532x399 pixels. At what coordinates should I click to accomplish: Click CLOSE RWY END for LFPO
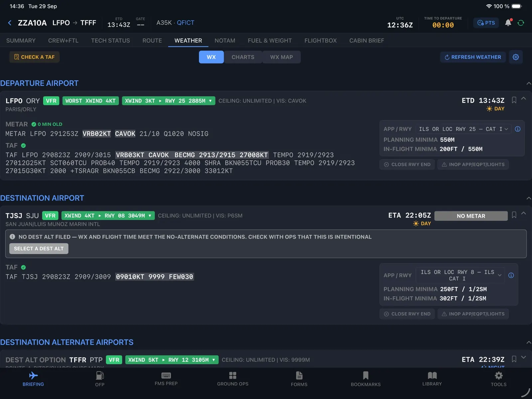[407, 164]
